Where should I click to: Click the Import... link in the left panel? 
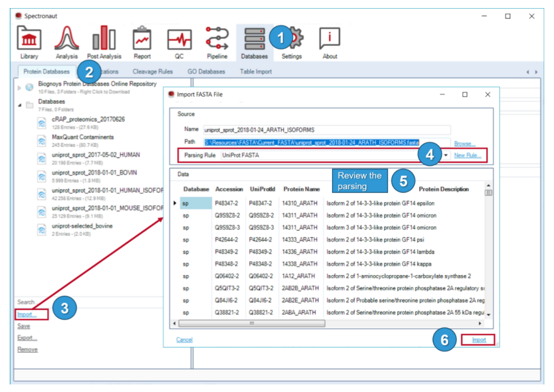click(27, 314)
